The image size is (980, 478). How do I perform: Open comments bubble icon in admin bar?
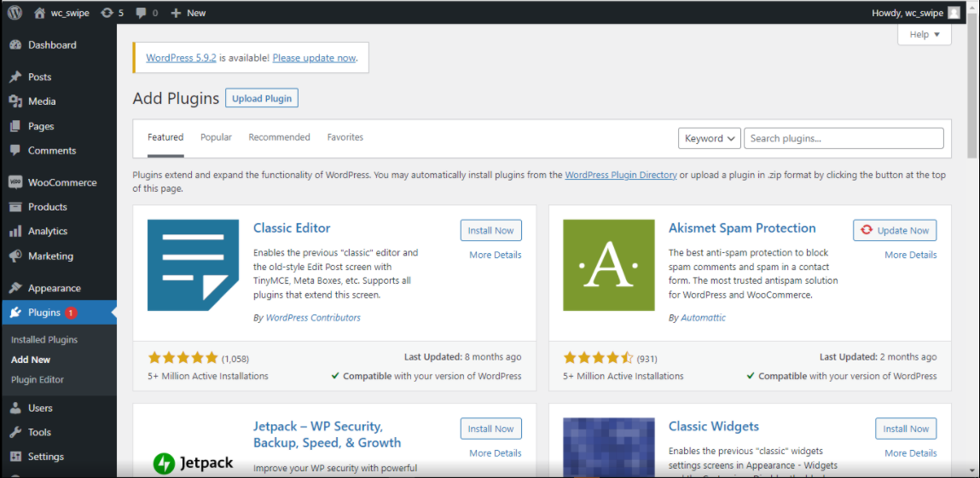point(142,13)
